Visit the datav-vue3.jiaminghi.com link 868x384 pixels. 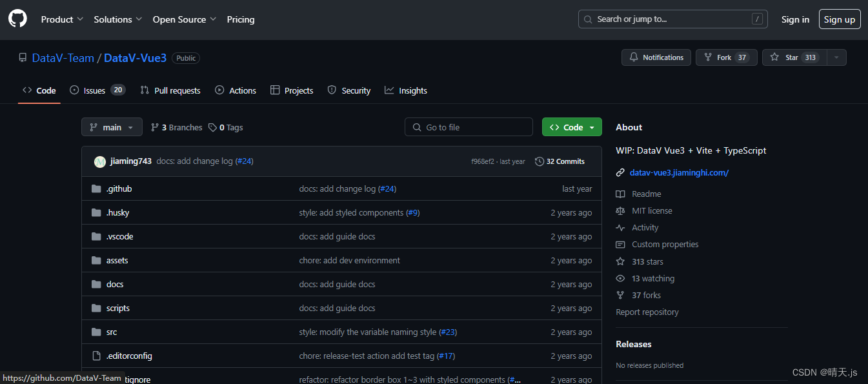[x=679, y=172]
